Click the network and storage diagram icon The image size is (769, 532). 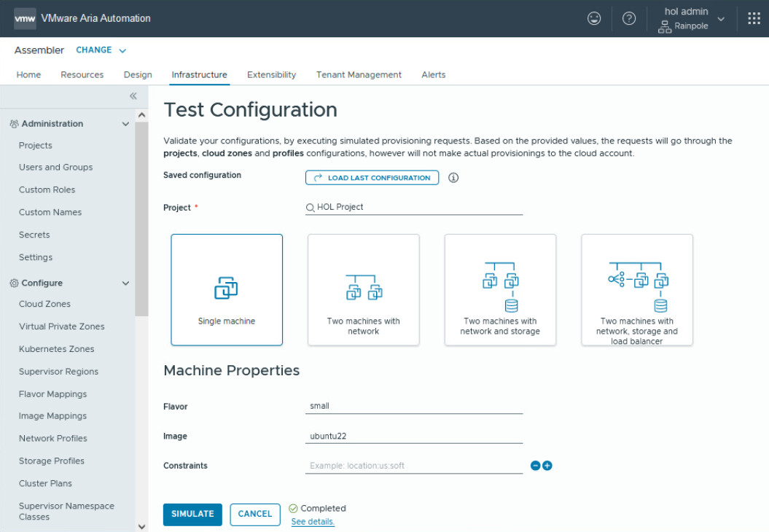pos(501,287)
